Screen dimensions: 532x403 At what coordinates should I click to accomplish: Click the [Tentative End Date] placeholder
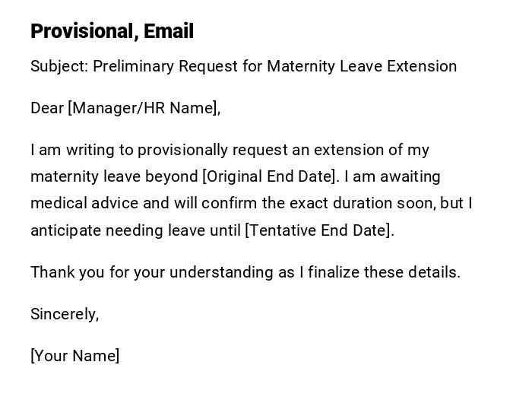tap(318, 230)
